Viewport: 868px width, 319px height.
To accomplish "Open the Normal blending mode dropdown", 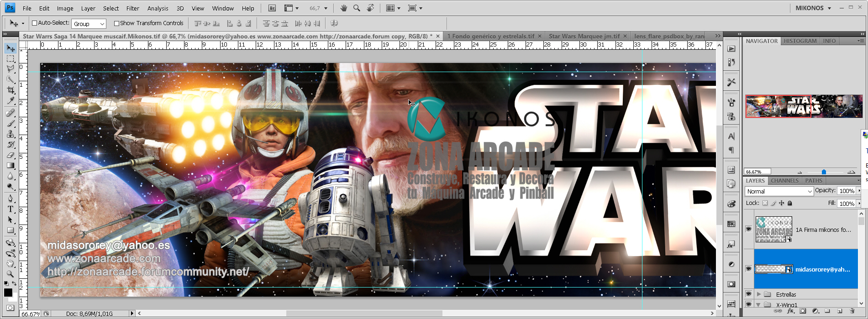I will coord(779,191).
